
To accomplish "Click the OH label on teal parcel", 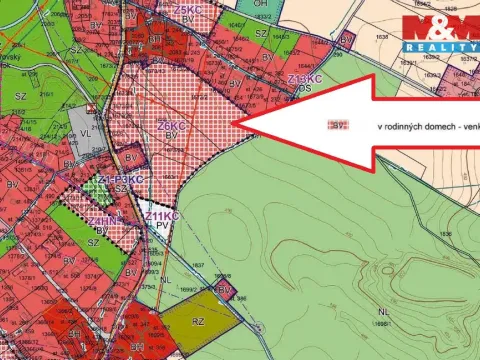I will click(x=260, y=4).
